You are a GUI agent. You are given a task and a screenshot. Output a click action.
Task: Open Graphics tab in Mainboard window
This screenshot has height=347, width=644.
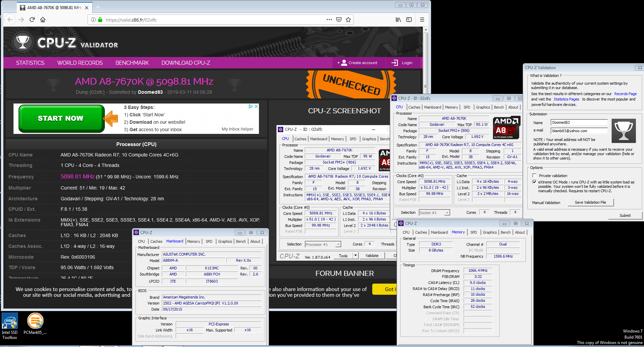tap(225, 241)
